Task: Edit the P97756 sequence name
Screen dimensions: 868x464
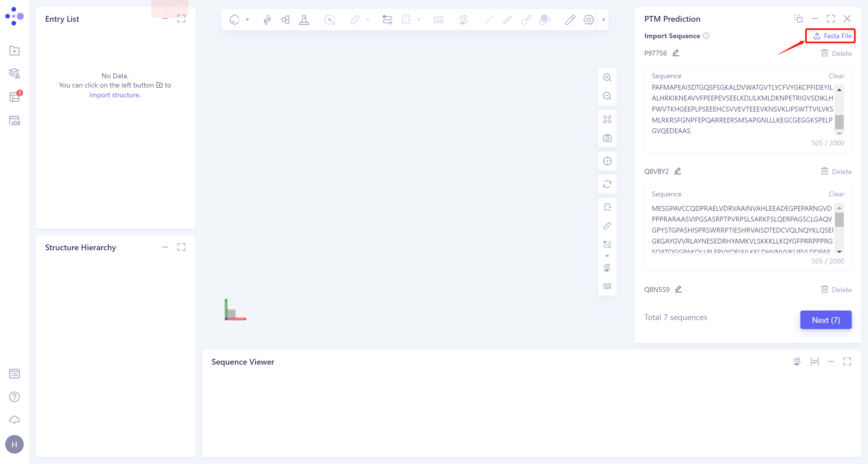Action: pos(676,53)
